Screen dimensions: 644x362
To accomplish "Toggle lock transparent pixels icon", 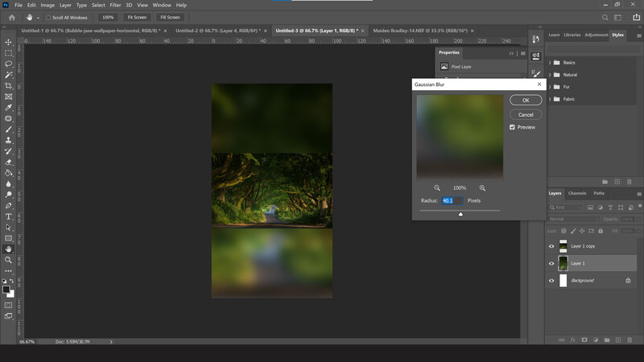I will [x=563, y=231].
